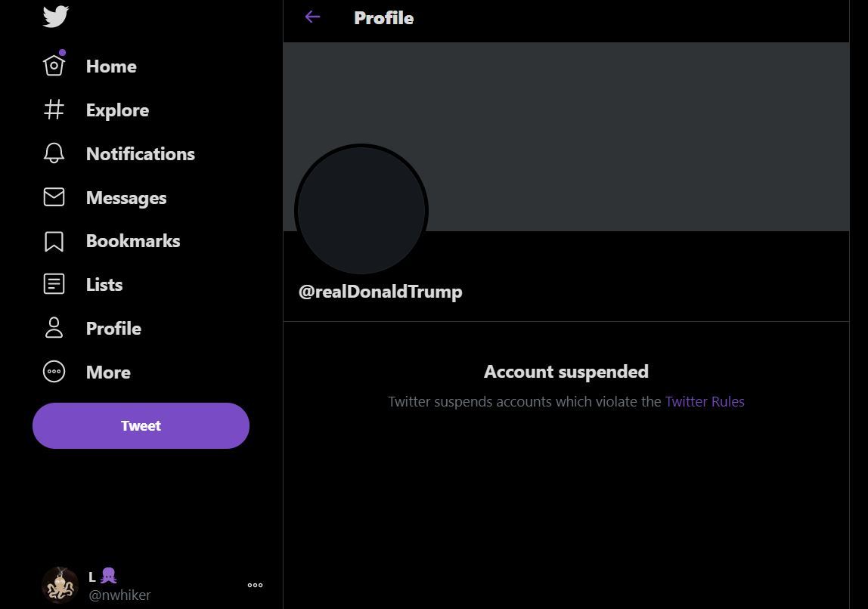Click the Lists document icon
Image resolution: width=868 pixels, height=609 pixels.
pyautogui.click(x=54, y=284)
